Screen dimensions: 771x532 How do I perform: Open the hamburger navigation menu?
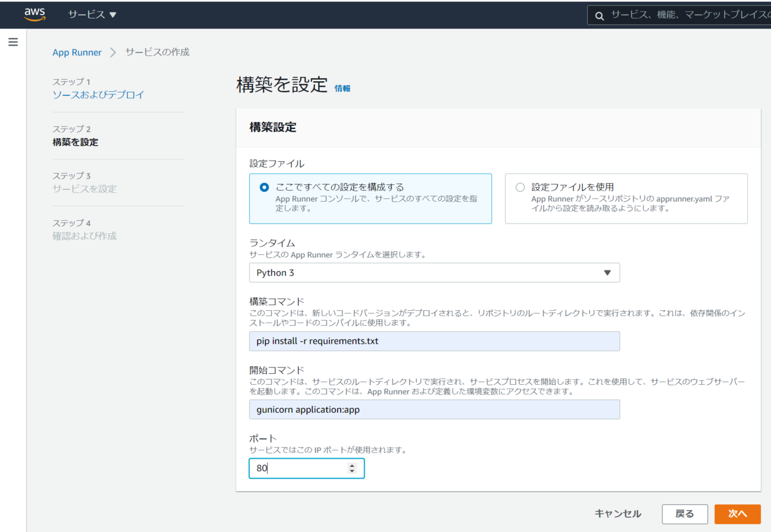[x=13, y=42]
